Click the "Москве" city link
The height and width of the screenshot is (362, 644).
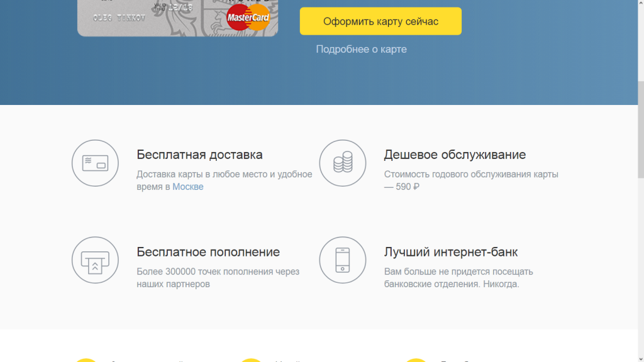point(188,187)
